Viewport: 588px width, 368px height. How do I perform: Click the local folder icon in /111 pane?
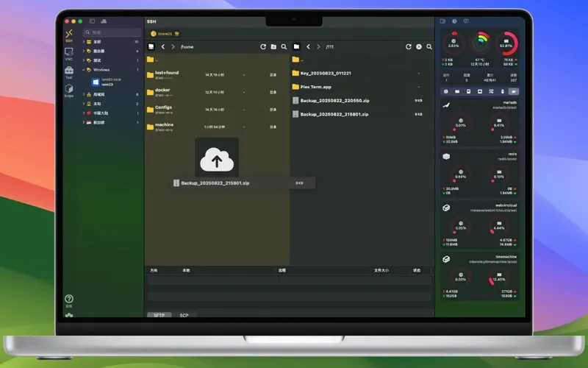coord(296,46)
